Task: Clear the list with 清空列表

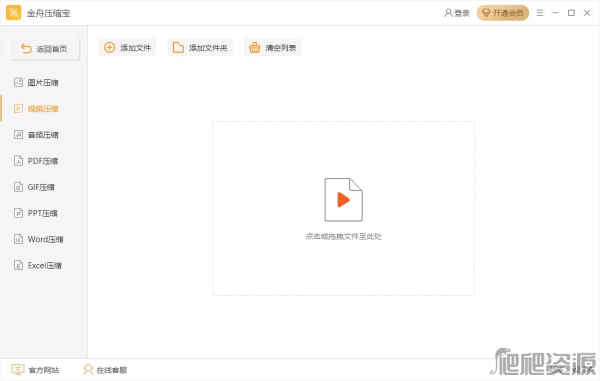Action: coord(272,47)
